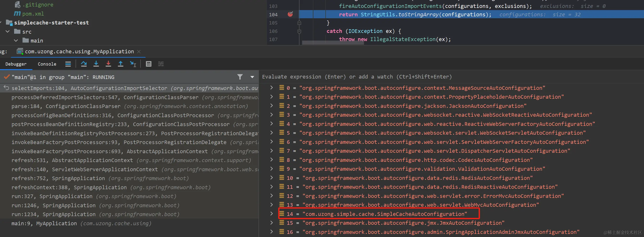Screen dimensions: 644x237
Task: Select the run:327 SpringApplication frame
Action: [129, 196]
